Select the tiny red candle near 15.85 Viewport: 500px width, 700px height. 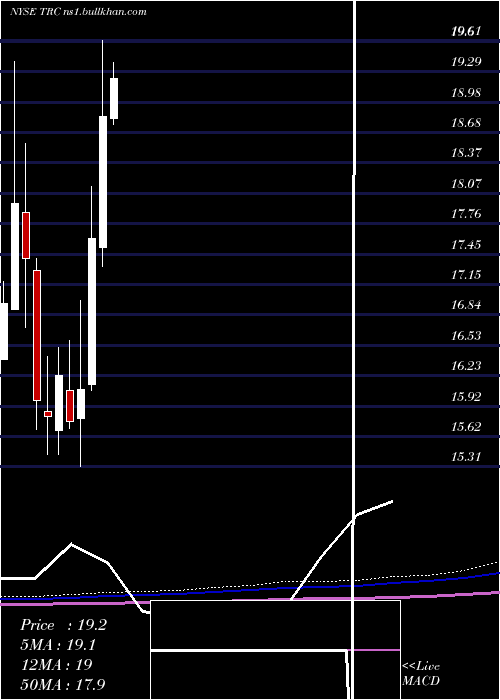[x=48, y=414]
